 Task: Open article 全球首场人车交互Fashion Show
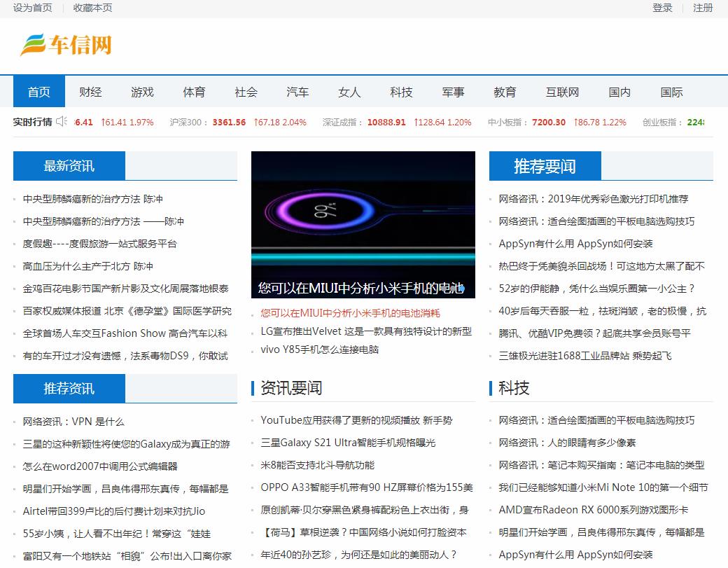(x=125, y=333)
